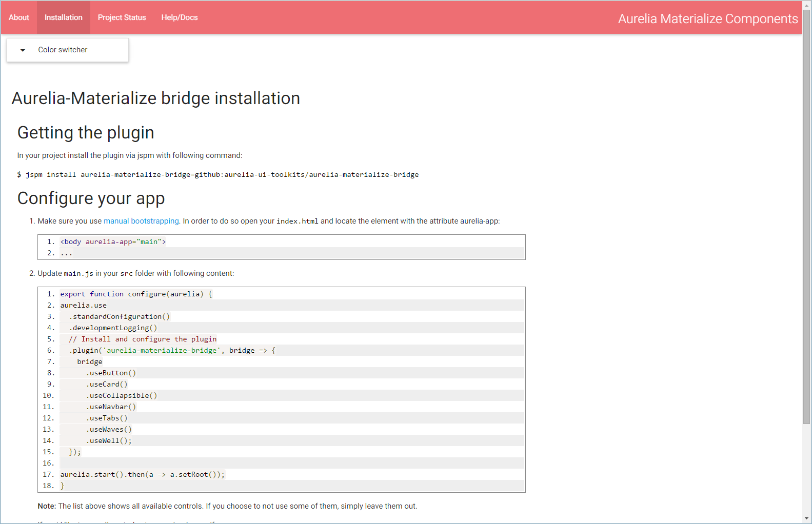This screenshot has width=812, height=524.
Task: Open Help/Docs from the navbar
Action: click(180, 17)
